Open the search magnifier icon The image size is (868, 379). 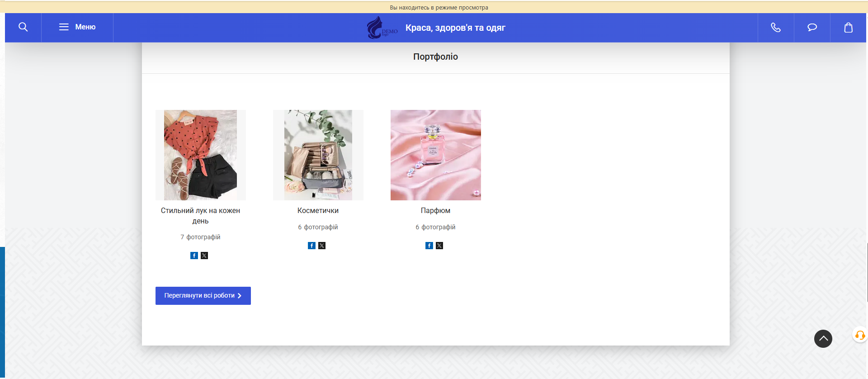click(x=23, y=27)
